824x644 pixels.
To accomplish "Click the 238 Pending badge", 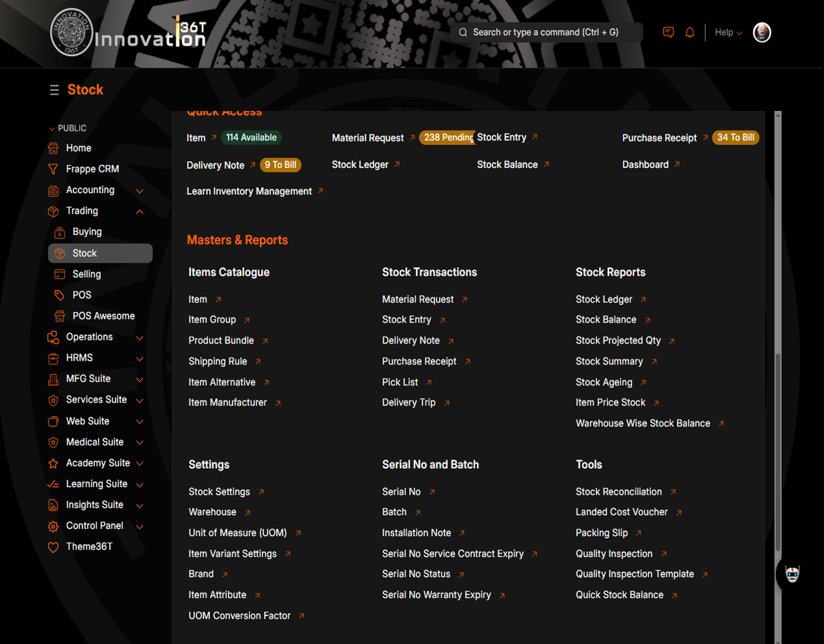I will pyautogui.click(x=448, y=138).
